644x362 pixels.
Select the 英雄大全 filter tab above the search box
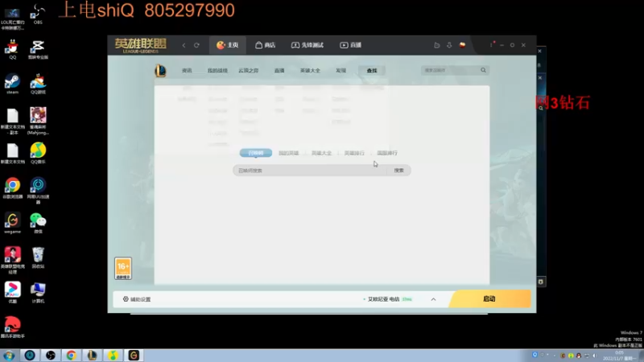point(321,153)
